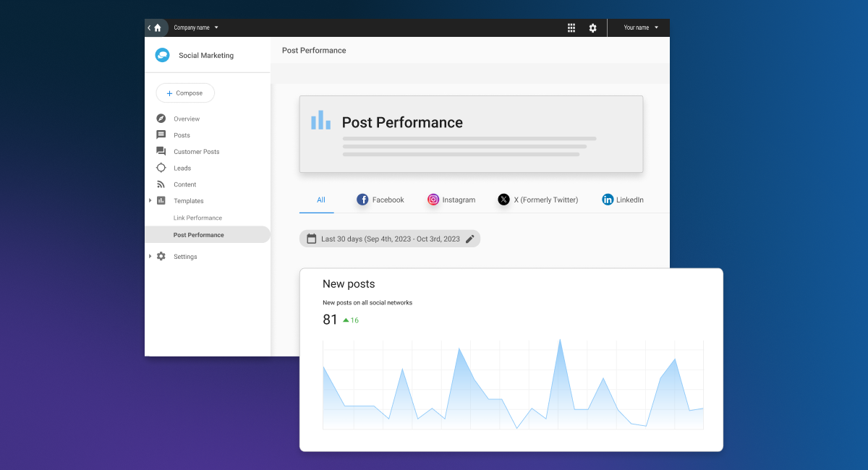Open the settings gear in top bar
The image size is (868, 470).
[x=593, y=27]
